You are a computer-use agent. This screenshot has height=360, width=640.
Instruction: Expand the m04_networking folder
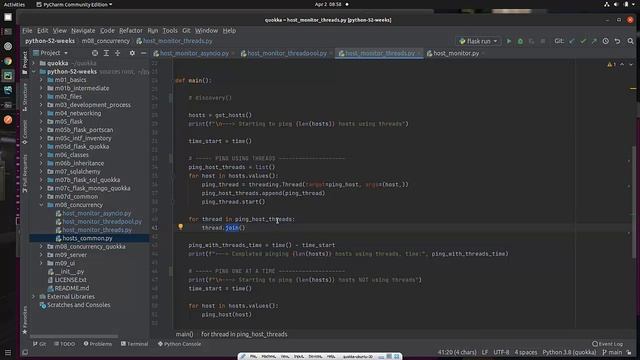(x=41, y=113)
